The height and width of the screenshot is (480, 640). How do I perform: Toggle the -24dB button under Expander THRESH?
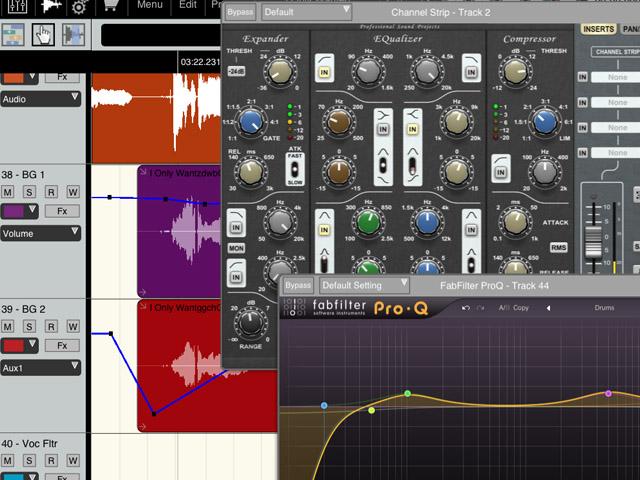pyautogui.click(x=236, y=71)
